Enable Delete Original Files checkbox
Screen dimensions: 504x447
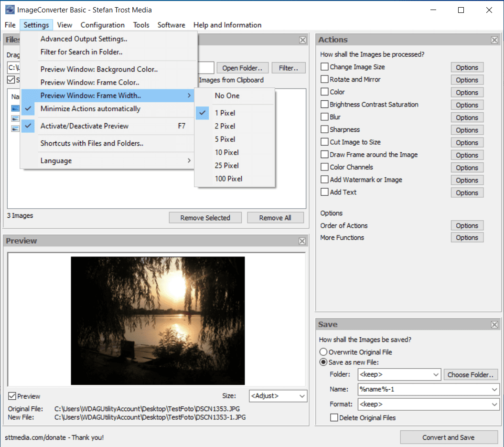[x=334, y=417]
